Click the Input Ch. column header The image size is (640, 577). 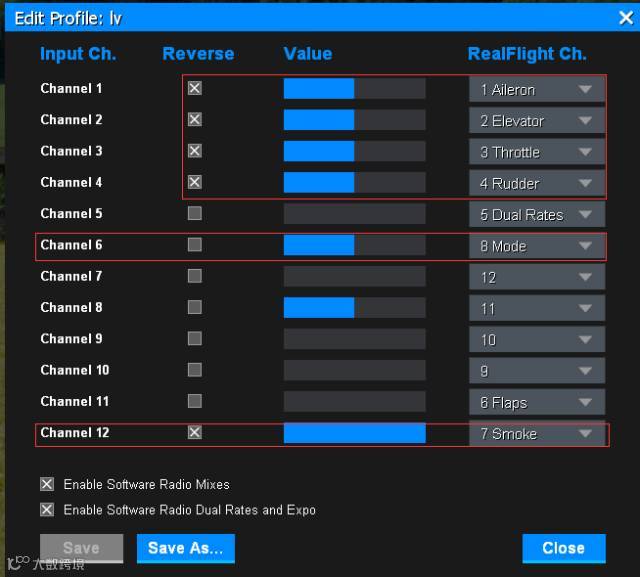click(x=78, y=54)
